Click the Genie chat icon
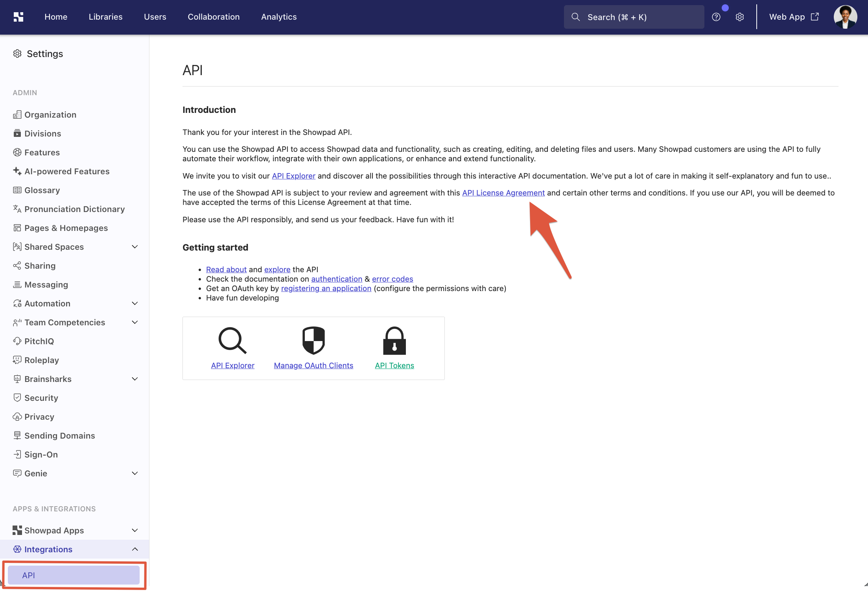This screenshot has width=868, height=592. [17, 473]
